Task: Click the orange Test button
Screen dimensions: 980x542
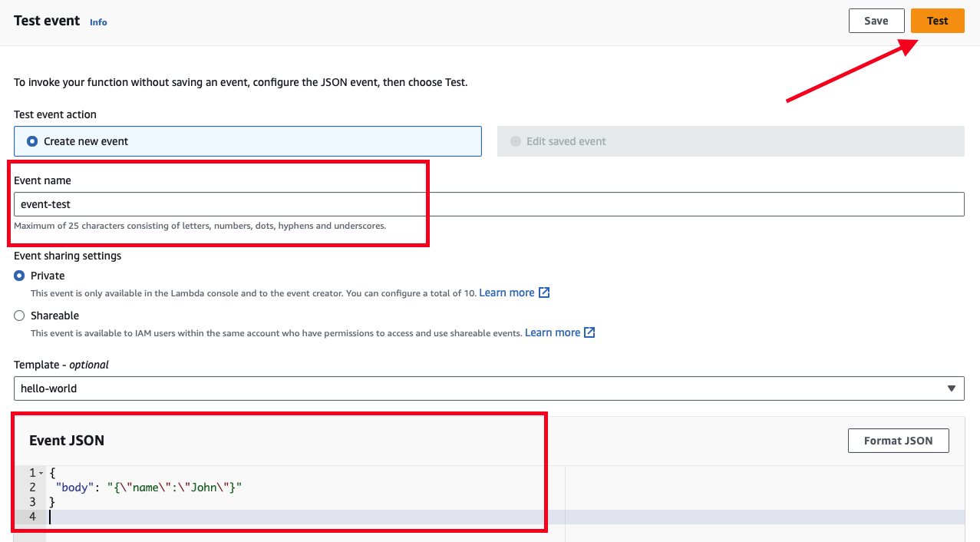Action: pyautogui.click(x=937, y=21)
